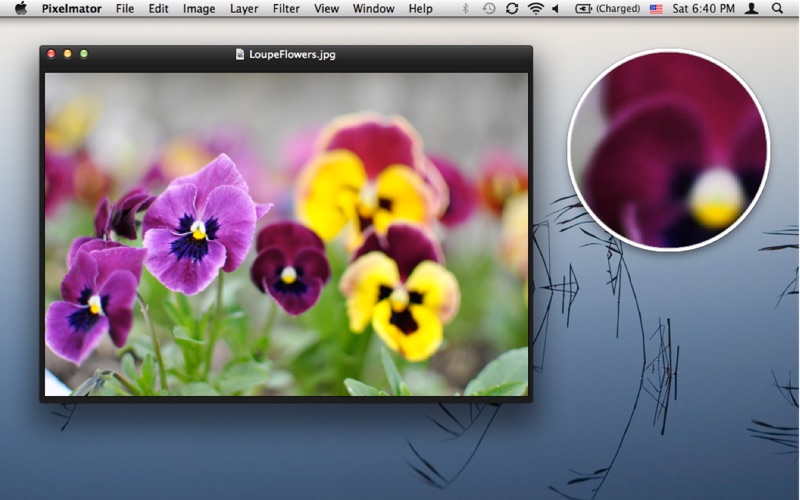Click the sync status icon
Screen dimensions: 800x500
pyautogui.click(x=512, y=8)
